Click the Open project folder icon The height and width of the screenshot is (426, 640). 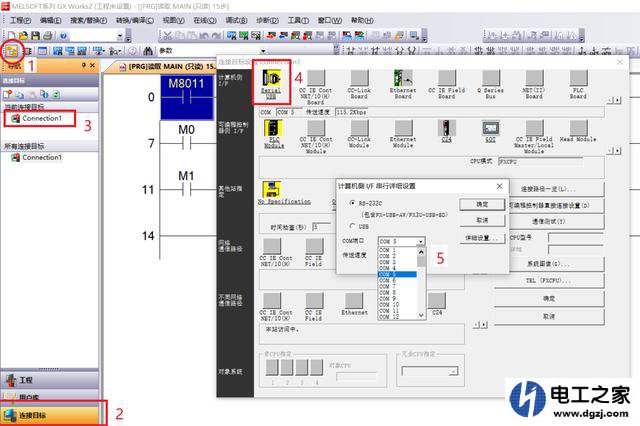[x=23, y=36]
